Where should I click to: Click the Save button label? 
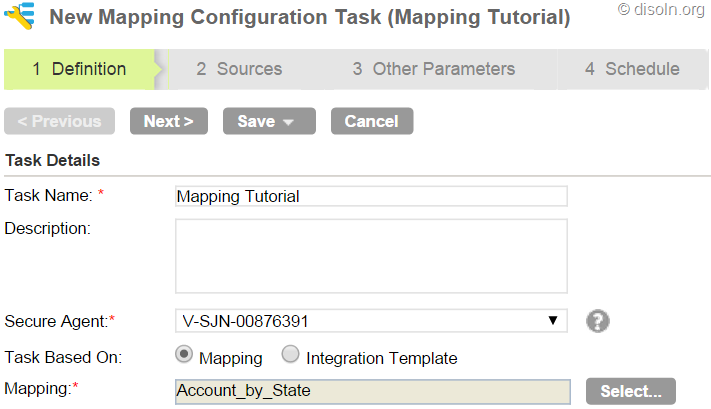tap(256, 121)
